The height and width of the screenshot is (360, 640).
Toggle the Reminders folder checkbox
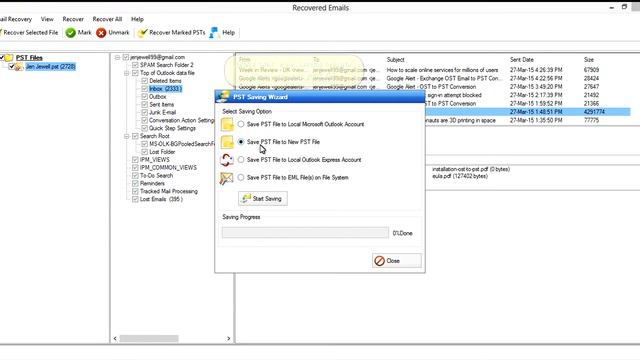click(135, 183)
